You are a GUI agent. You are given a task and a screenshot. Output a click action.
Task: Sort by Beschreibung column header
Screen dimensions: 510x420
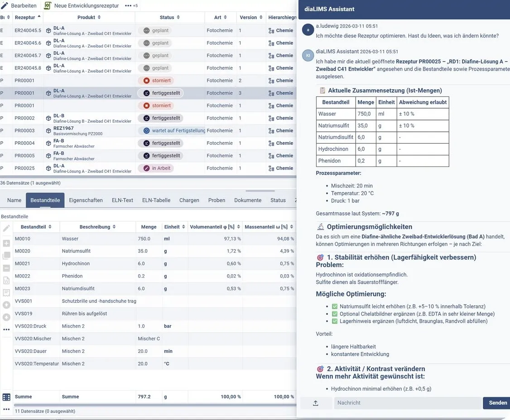click(97, 227)
